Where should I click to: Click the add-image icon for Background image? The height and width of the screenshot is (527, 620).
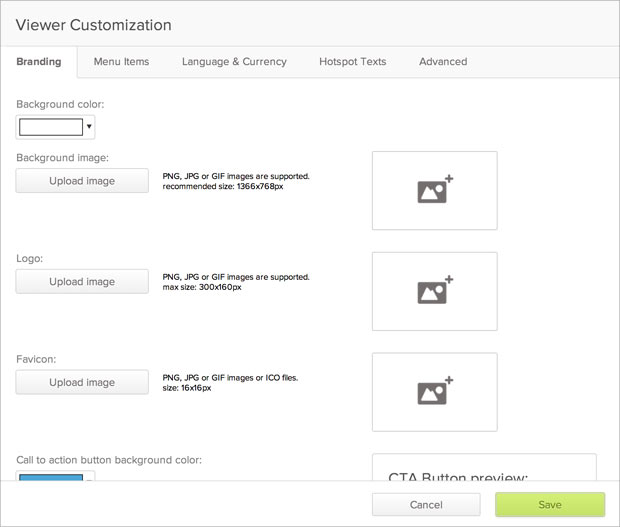pos(435,190)
